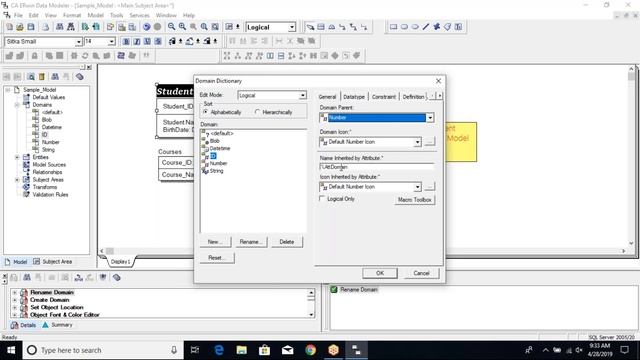Switch to the Datatype tab
The height and width of the screenshot is (360, 640).
coord(354,97)
